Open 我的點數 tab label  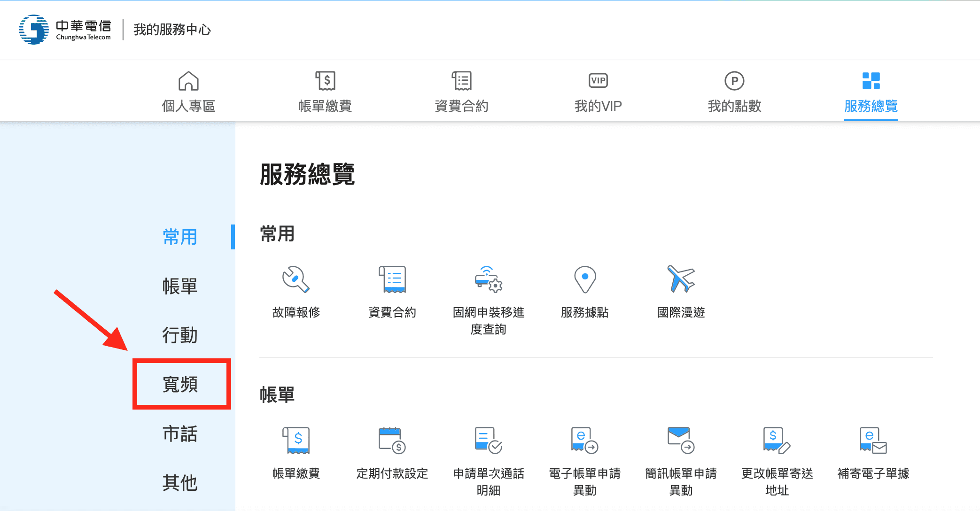(734, 106)
